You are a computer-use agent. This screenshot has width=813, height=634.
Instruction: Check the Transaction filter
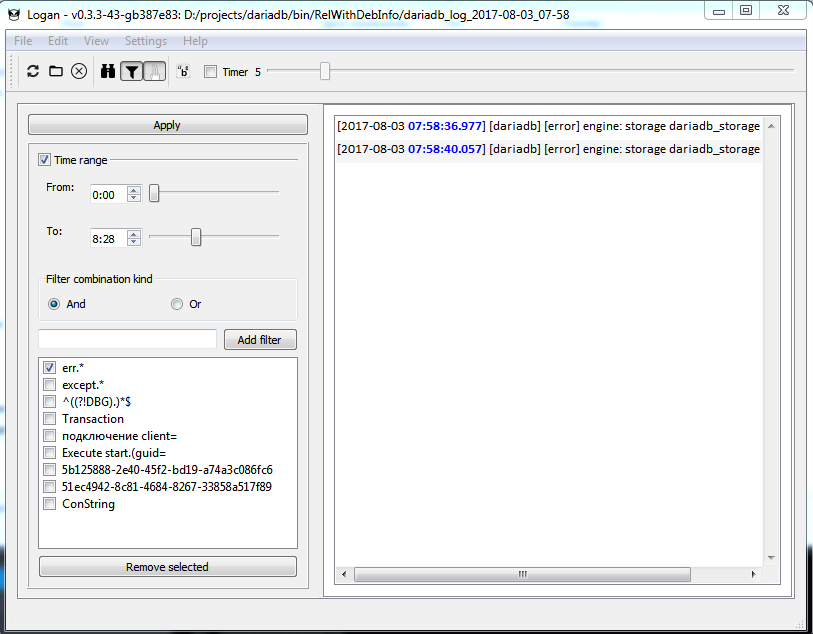(x=49, y=418)
